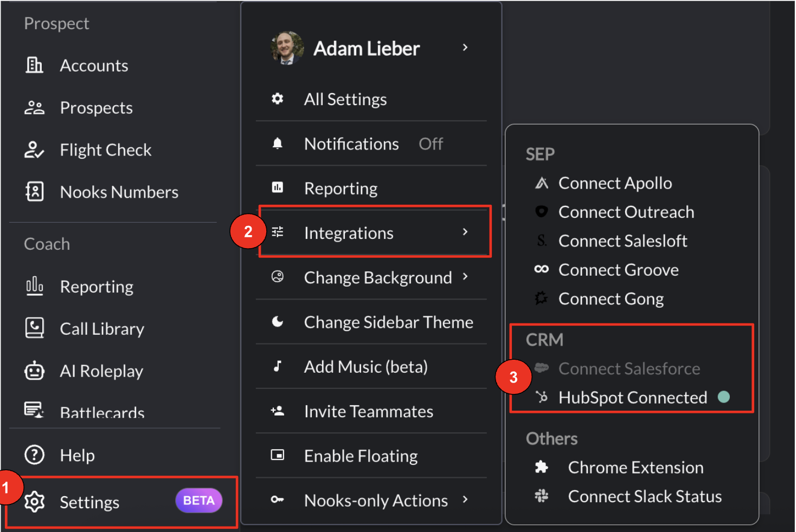Click Connect Slack Status link
The image size is (796, 532).
645,496
